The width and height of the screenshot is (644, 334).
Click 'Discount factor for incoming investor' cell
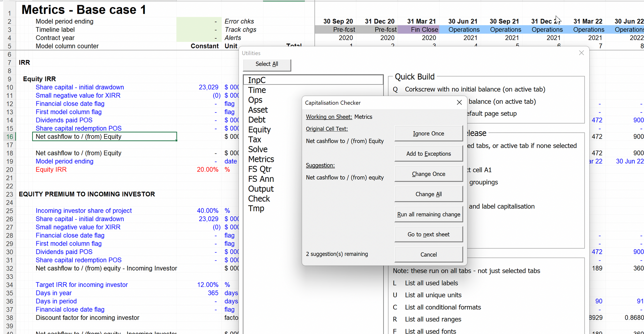[87, 318]
